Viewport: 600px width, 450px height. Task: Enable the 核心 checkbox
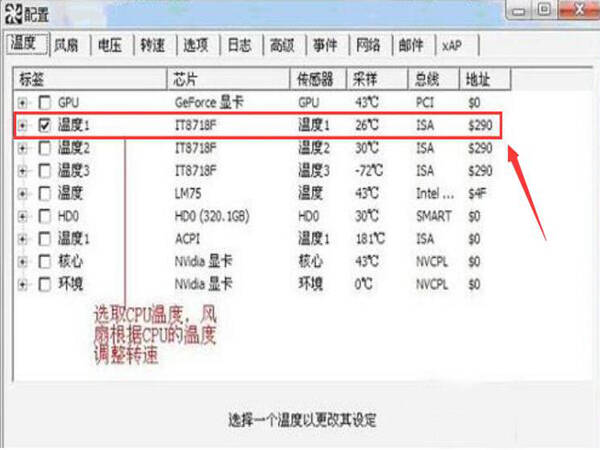[45, 262]
